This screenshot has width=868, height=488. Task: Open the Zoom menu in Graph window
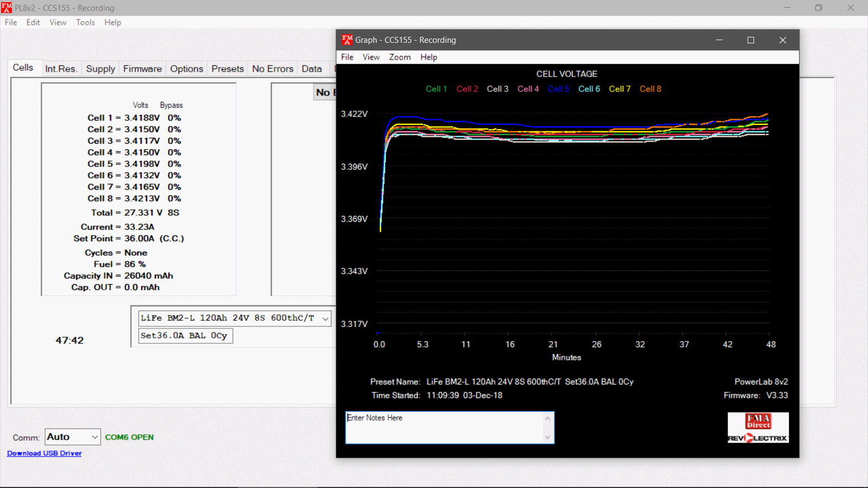coord(399,57)
